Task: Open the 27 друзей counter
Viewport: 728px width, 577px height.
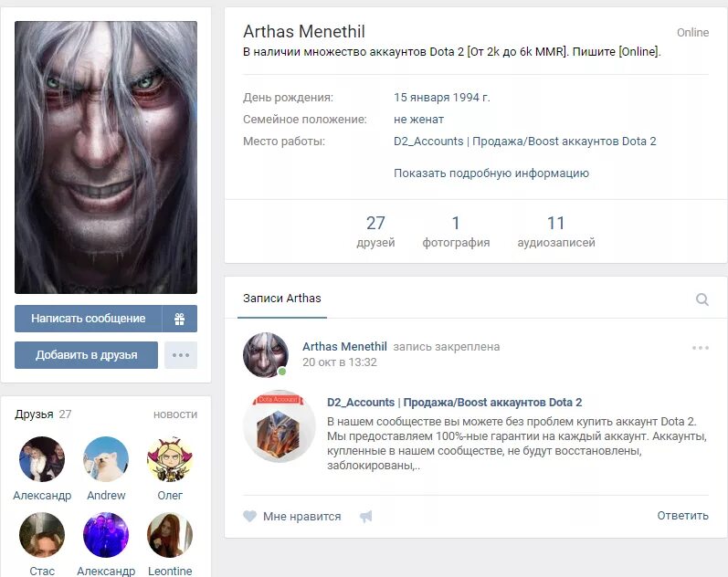Action: (x=375, y=232)
